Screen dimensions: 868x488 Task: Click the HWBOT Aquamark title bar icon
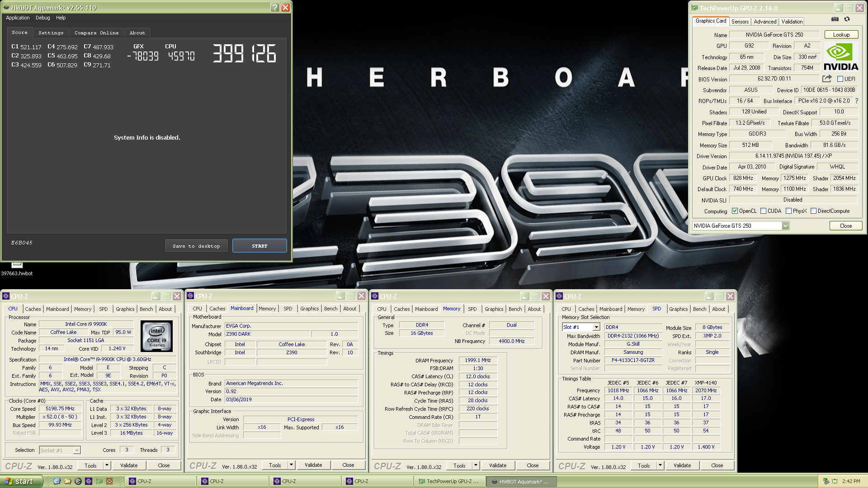pyautogui.click(x=6, y=7)
